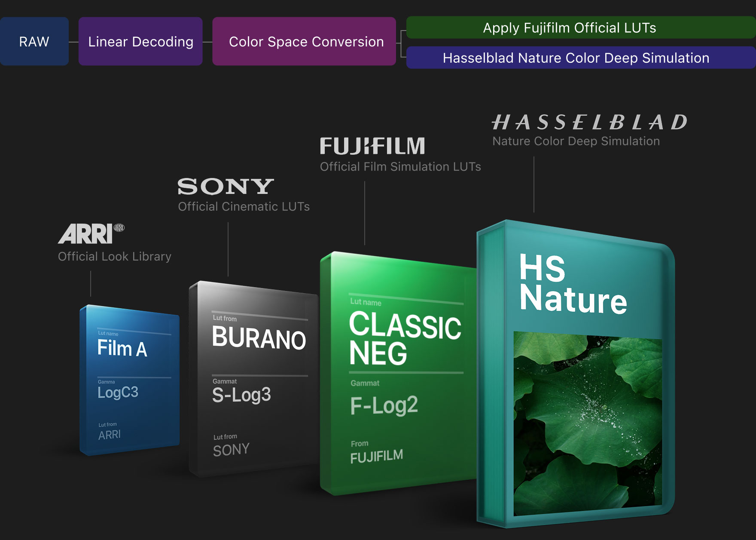Click "Lut from" label above ARRI on blue card

pos(107,425)
